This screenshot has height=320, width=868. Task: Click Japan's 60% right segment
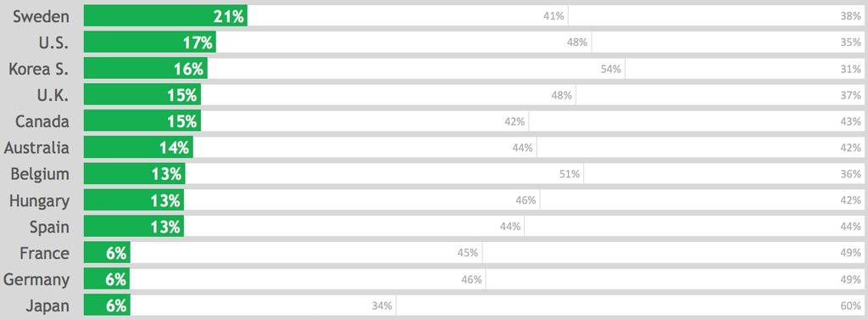[x=630, y=306]
